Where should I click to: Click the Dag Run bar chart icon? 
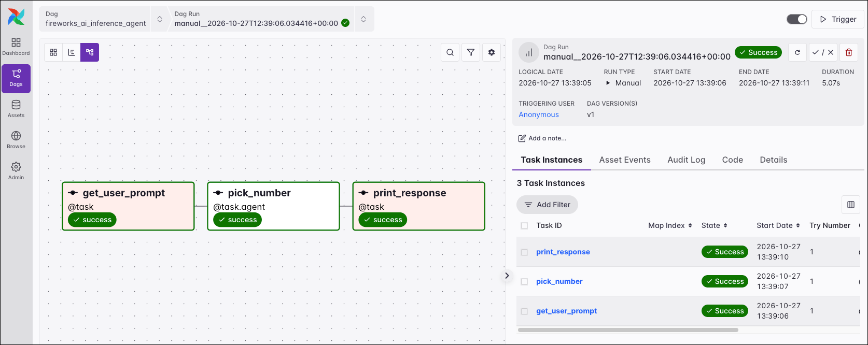click(529, 52)
